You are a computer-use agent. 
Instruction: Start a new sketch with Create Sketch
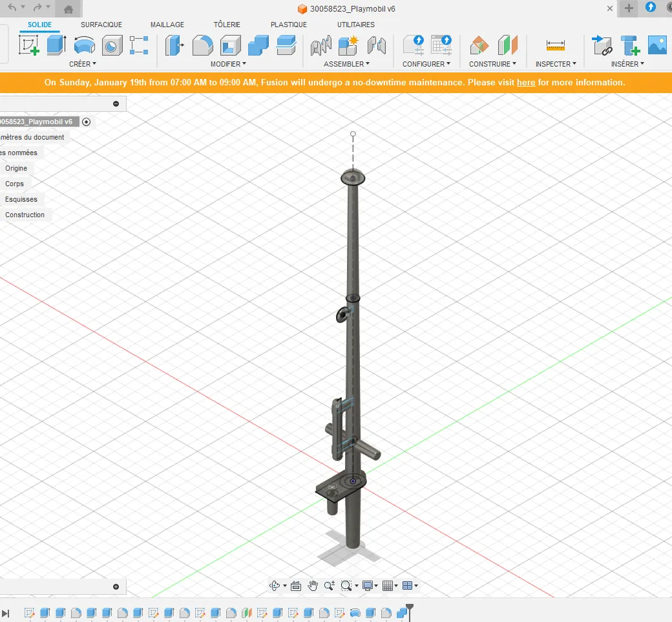[28, 45]
